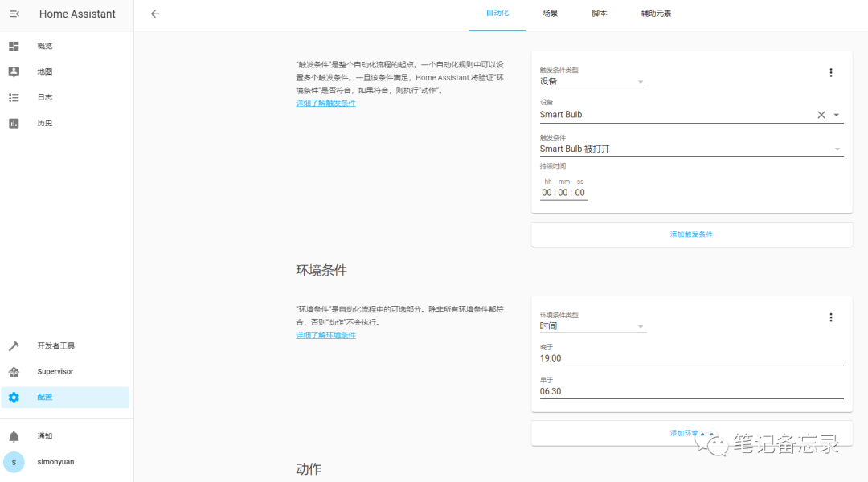Expand the 环境条件类型 dropdown showing 时间
Screen dimensions: 868x482
[x=593, y=326]
